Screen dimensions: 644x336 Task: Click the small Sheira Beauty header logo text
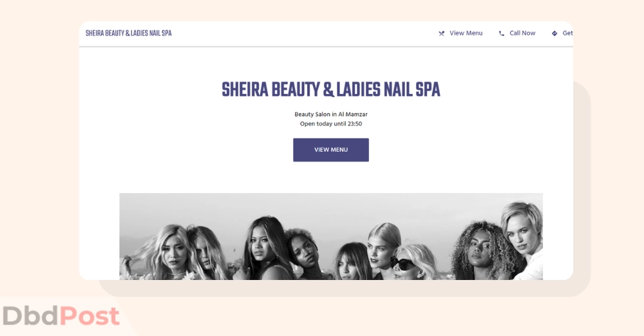tap(129, 33)
